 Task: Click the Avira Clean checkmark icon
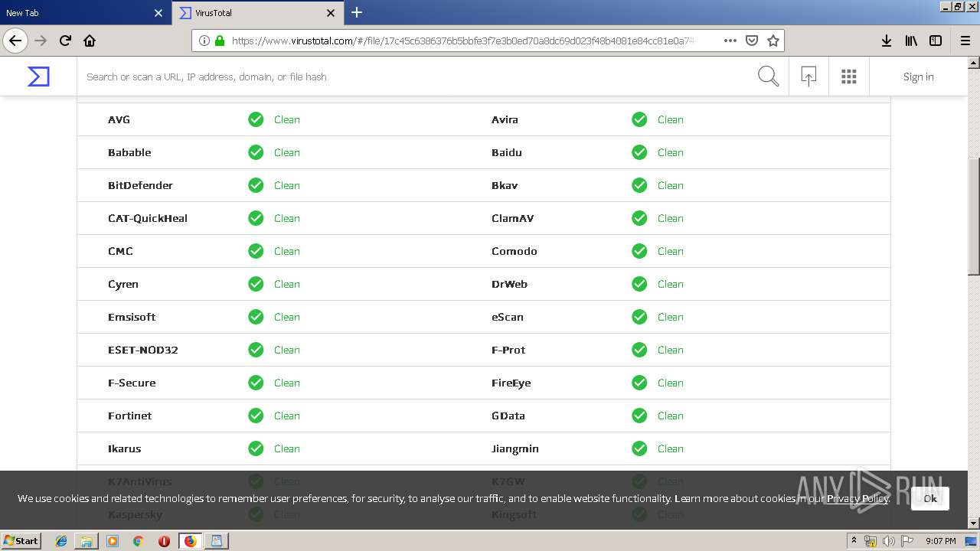pos(639,119)
